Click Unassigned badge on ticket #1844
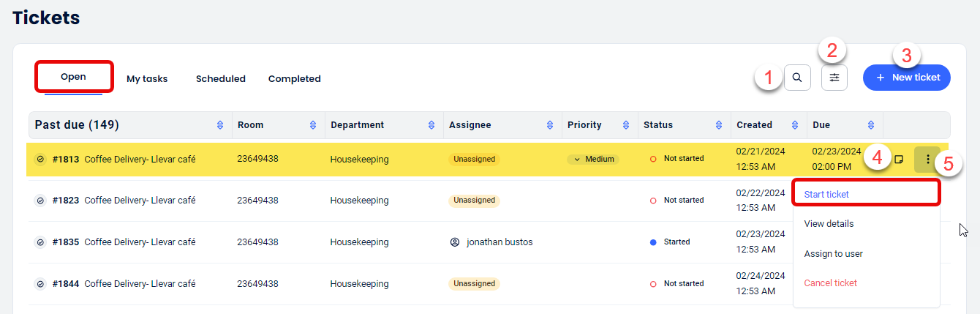This screenshot has width=980, height=314. pyautogui.click(x=474, y=283)
